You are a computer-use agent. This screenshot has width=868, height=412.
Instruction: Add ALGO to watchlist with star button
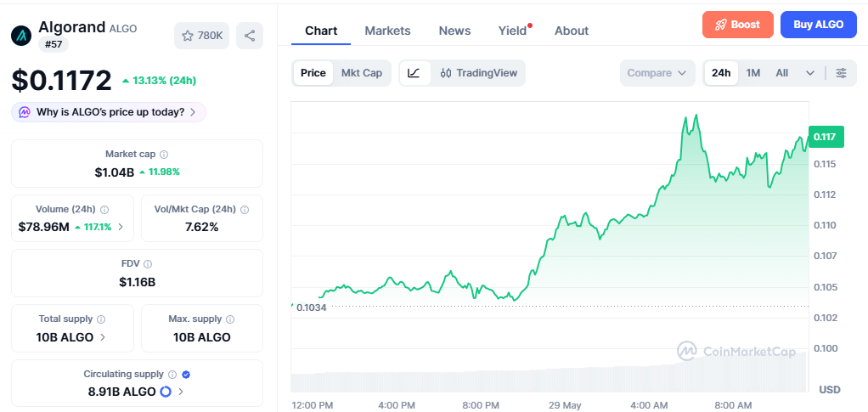tap(201, 36)
